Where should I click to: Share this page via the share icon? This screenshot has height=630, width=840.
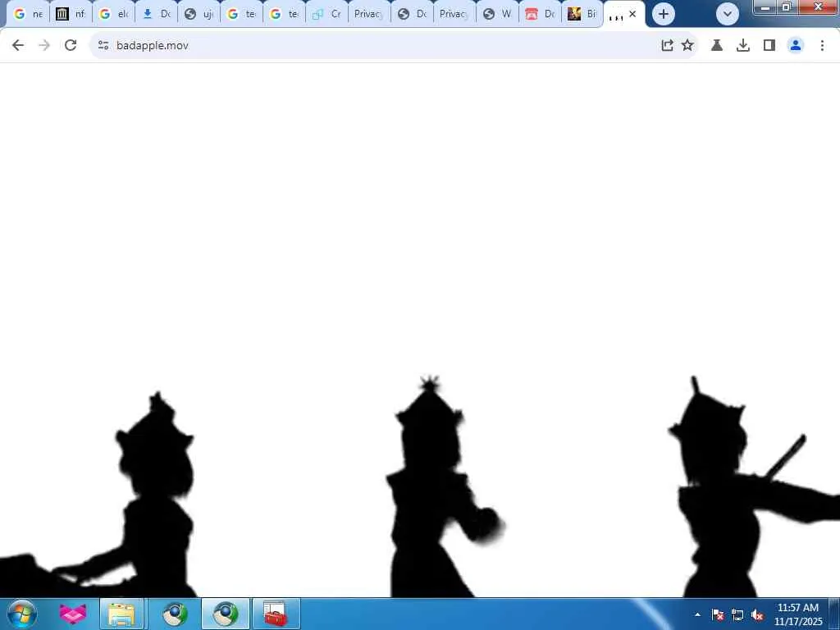[x=667, y=46]
